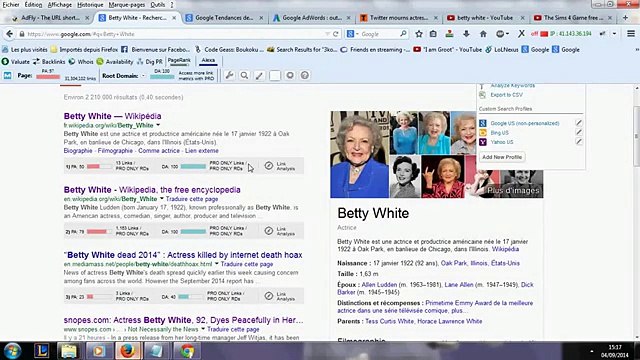The width and height of the screenshot is (640, 360).
Task: Select the MozBar highlighter pencil tool
Action: 259,76
